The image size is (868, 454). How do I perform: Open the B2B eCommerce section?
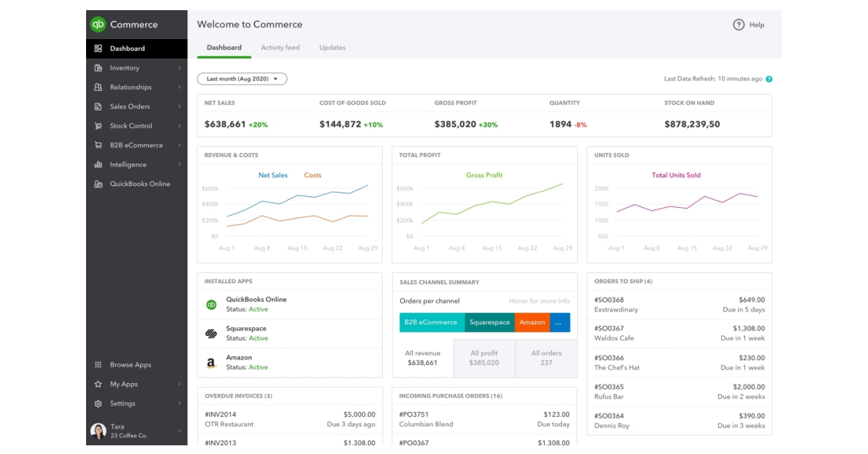click(136, 145)
